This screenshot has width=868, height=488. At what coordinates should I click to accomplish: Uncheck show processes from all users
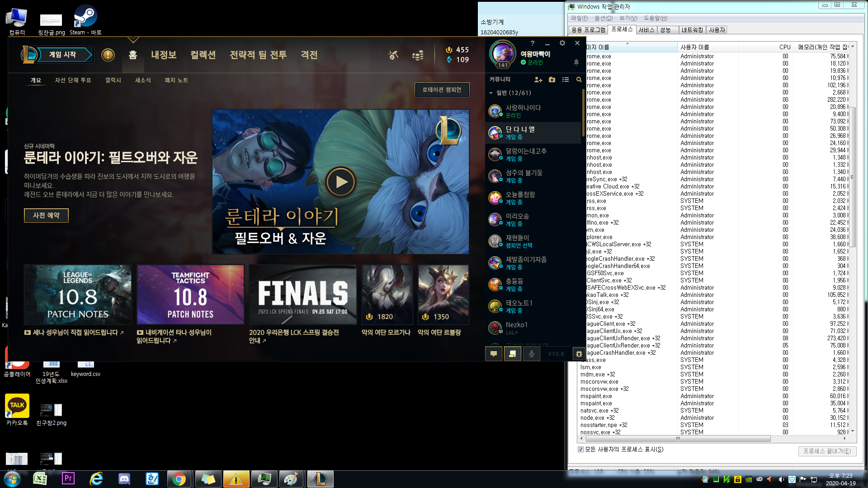[580, 450]
